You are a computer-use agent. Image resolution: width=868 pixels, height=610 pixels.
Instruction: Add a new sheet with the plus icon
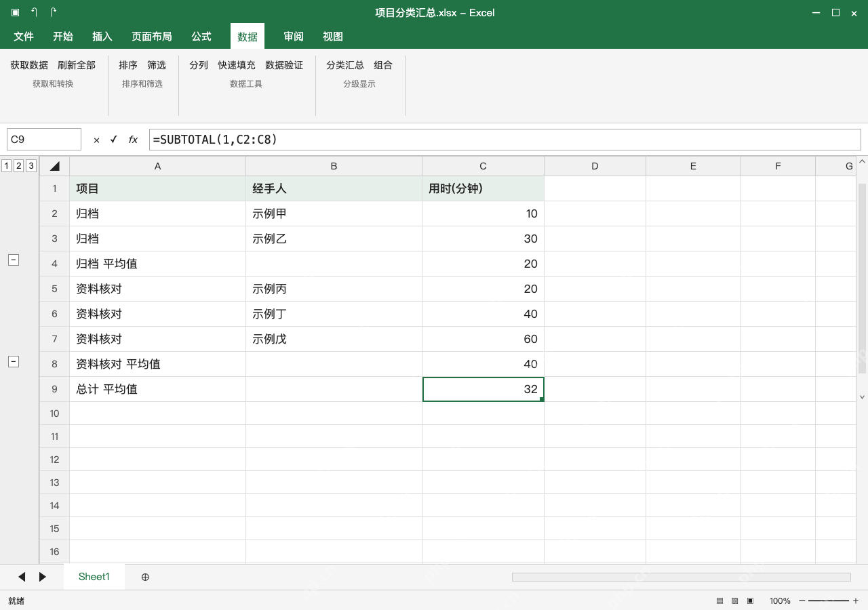point(145,577)
